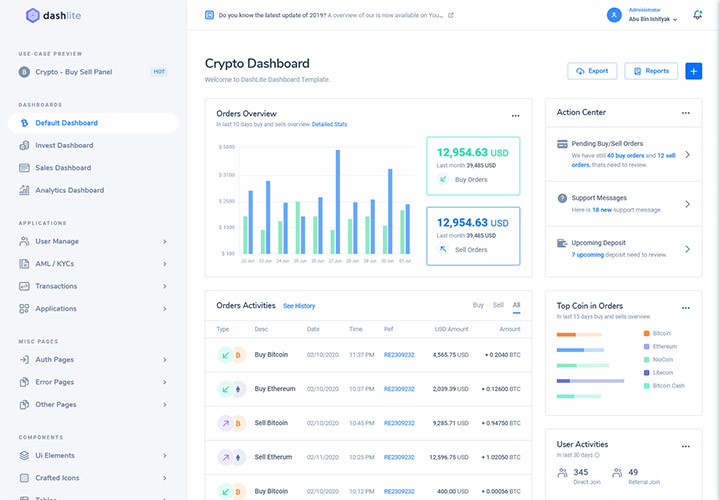This screenshot has width=720, height=500.
Task: Open the Action Center three-dot menu
Action: tap(685, 113)
